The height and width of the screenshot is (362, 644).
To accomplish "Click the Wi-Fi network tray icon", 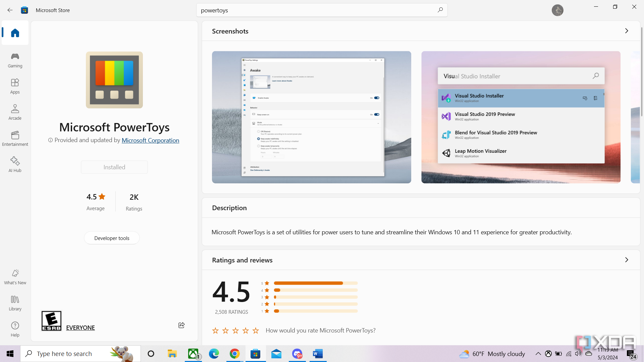I will pyautogui.click(x=569, y=354).
